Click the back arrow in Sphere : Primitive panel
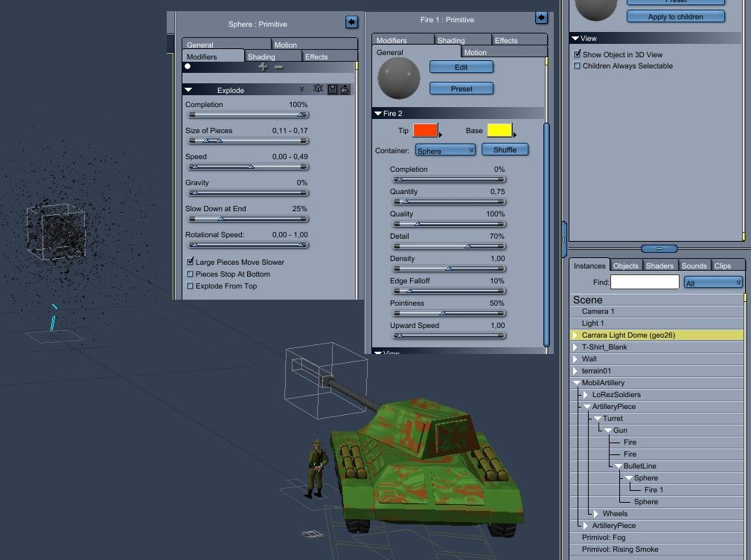Screen dimensions: 751x560 click(351, 22)
